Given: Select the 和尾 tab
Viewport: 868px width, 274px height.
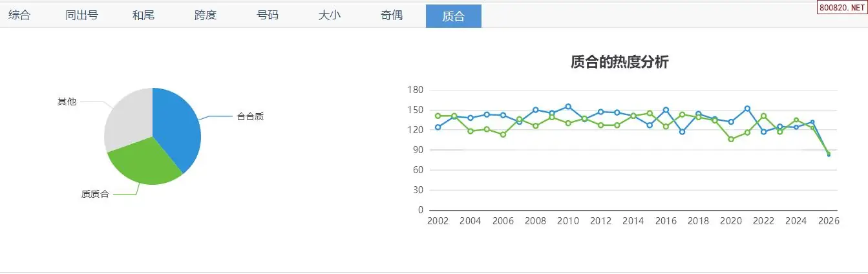Looking at the screenshot, I should 143,16.
